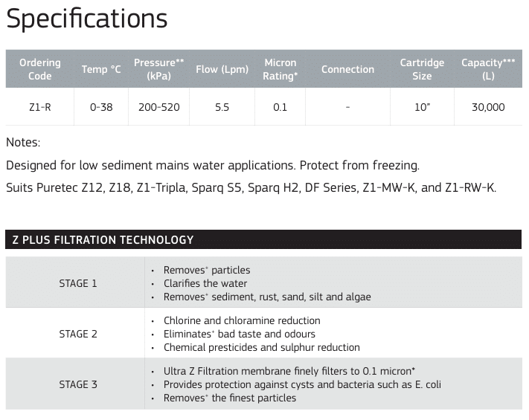Click the Temp °C column header
This screenshot has width=529, height=420.
(x=101, y=69)
